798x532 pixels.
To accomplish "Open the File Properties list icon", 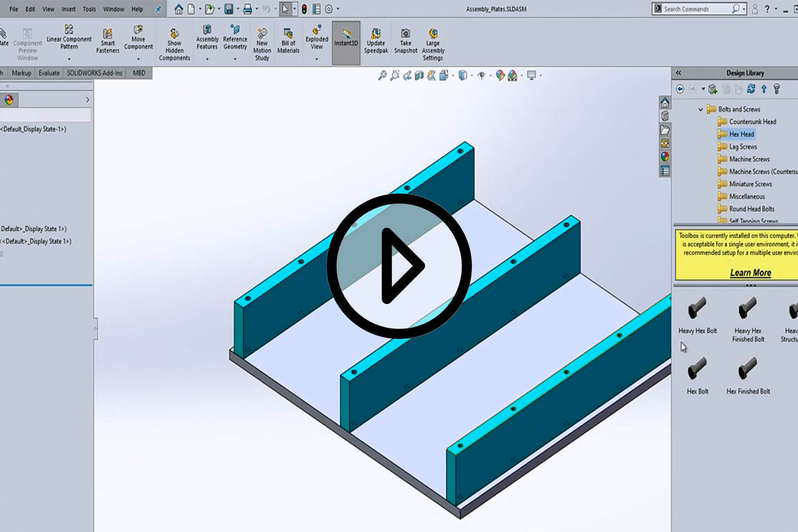I will click(317, 9).
